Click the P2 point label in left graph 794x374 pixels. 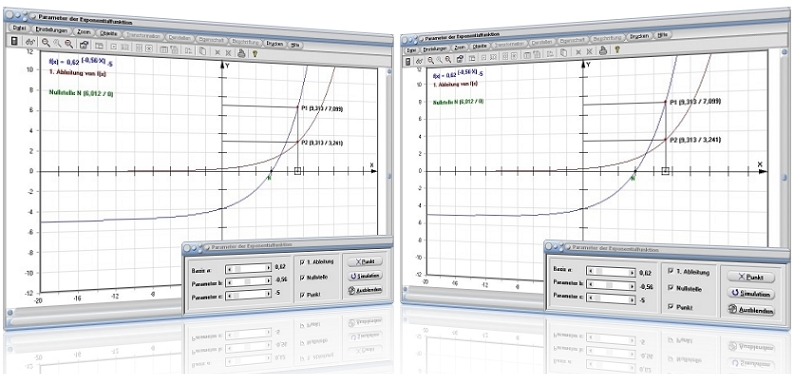click(x=322, y=143)
